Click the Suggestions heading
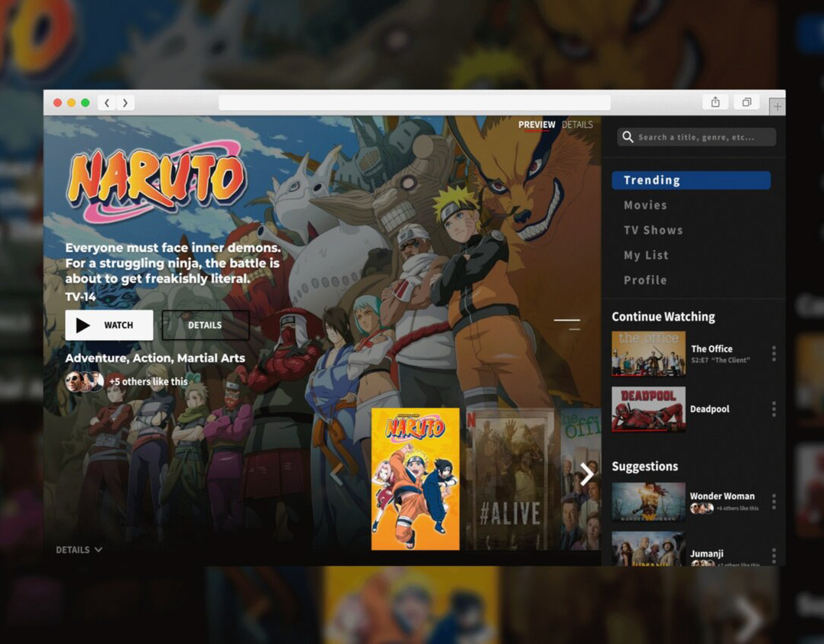Screen dimensions: 824x644 (x=645, y=467)
